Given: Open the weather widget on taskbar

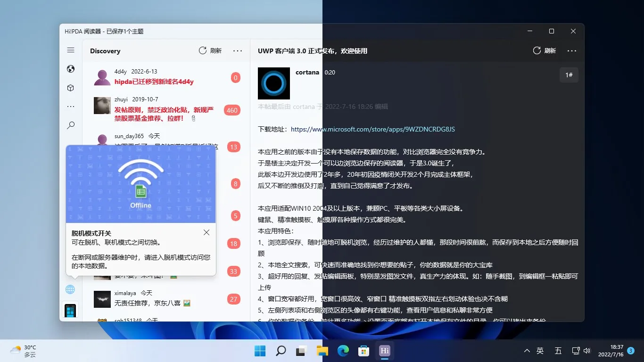Looking at the screenshot, I should tap(24, 351).
